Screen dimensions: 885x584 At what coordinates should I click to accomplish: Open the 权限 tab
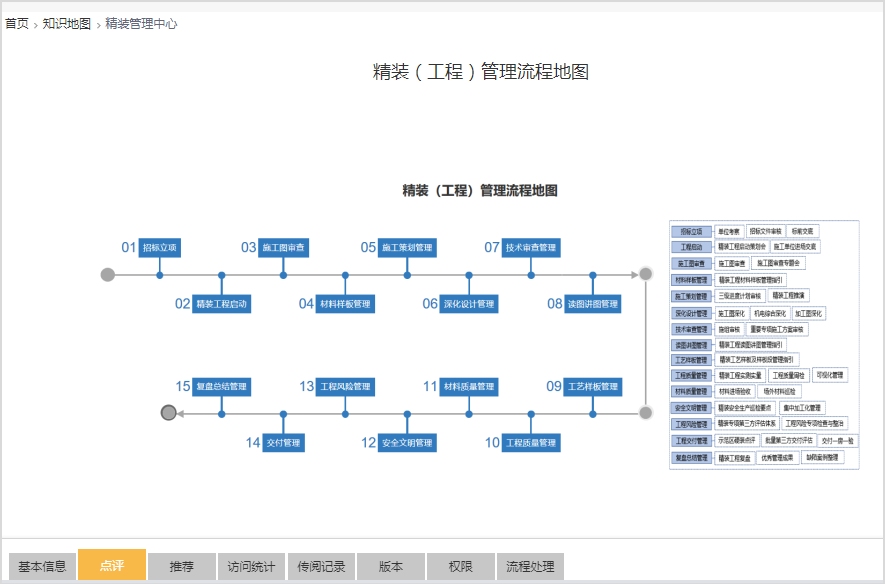click(460, 566)
